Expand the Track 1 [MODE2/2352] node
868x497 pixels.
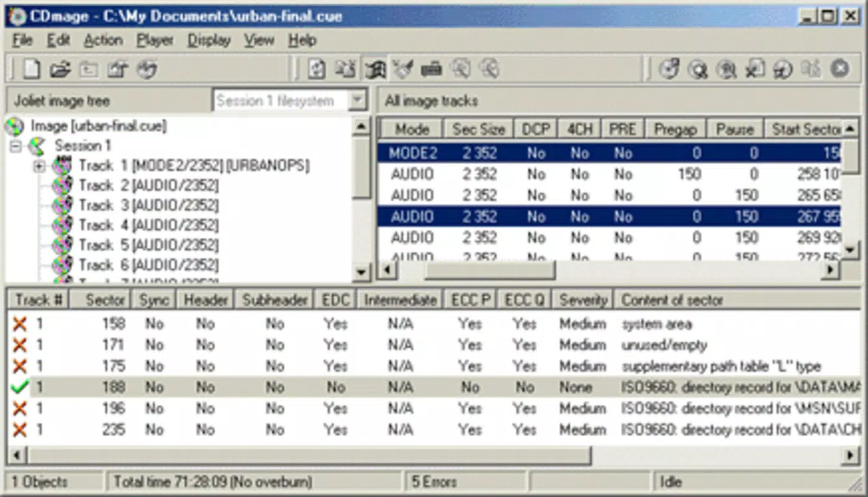[x=39, y=166]
